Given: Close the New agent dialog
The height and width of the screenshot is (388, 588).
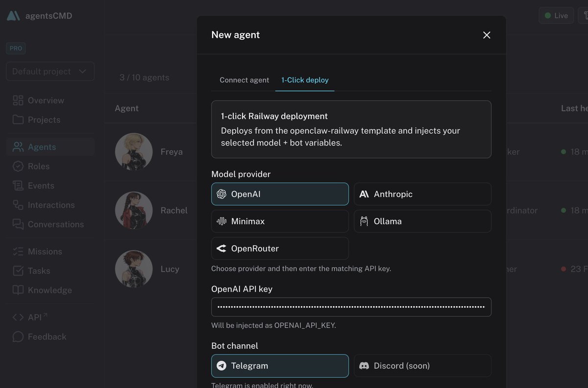Looking at the screenshot, I should (487, 35).
